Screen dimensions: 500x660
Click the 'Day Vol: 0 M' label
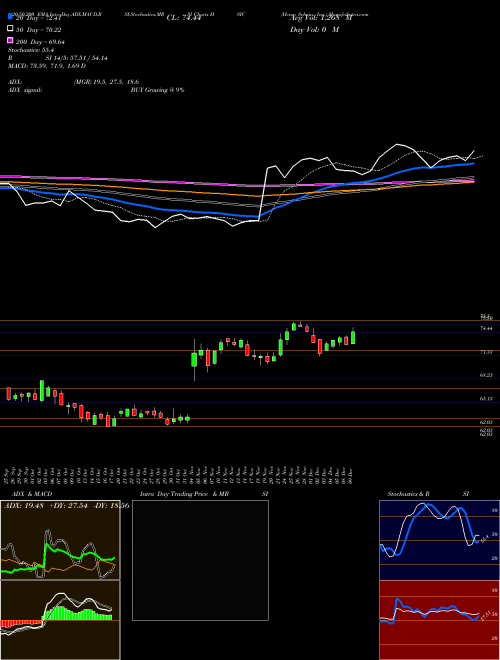pyautogui.click(x=314, y=29)
